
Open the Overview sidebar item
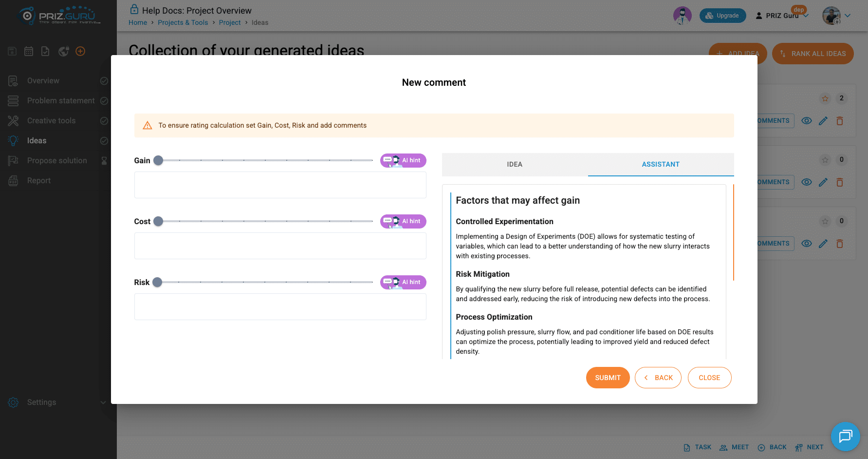coord(43,80)
